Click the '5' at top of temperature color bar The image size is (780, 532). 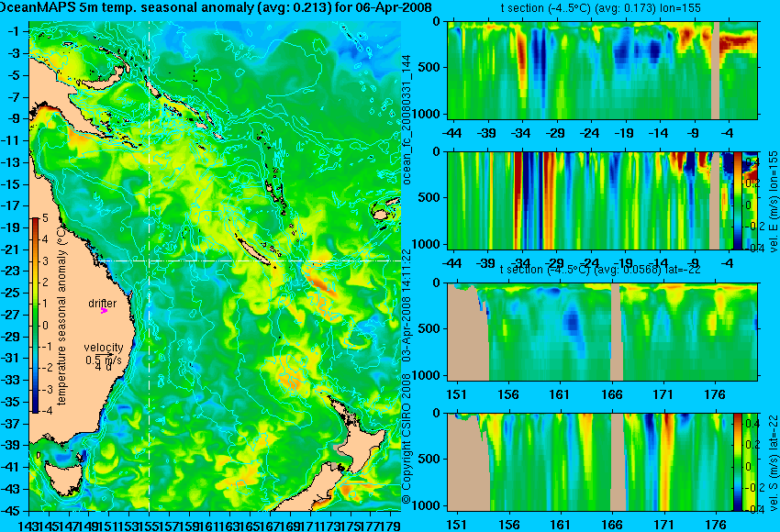pos(45,218)
